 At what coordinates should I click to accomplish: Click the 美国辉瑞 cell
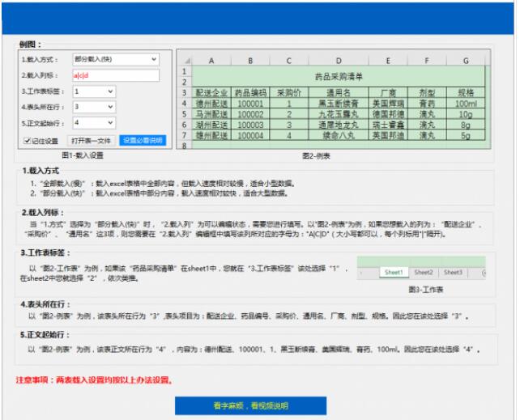pyautogui.click(x=388, y=104)
